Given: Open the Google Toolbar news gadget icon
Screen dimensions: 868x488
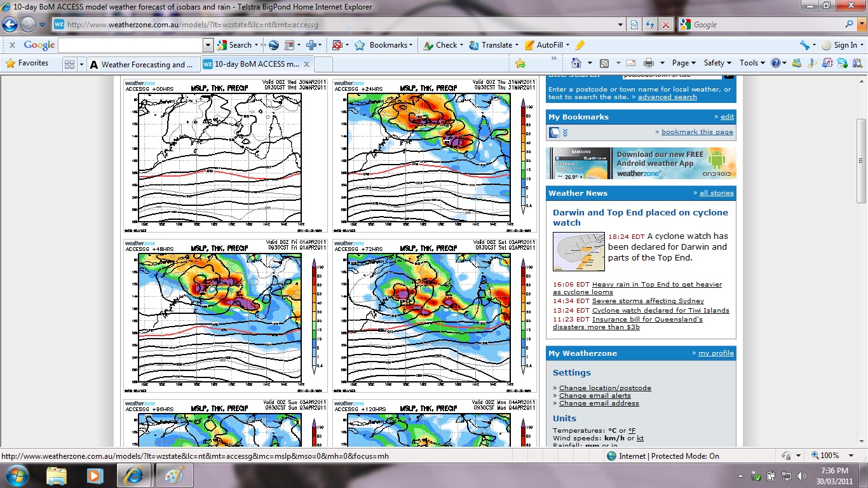Looking at the screenshot, I should click(289, 45).
